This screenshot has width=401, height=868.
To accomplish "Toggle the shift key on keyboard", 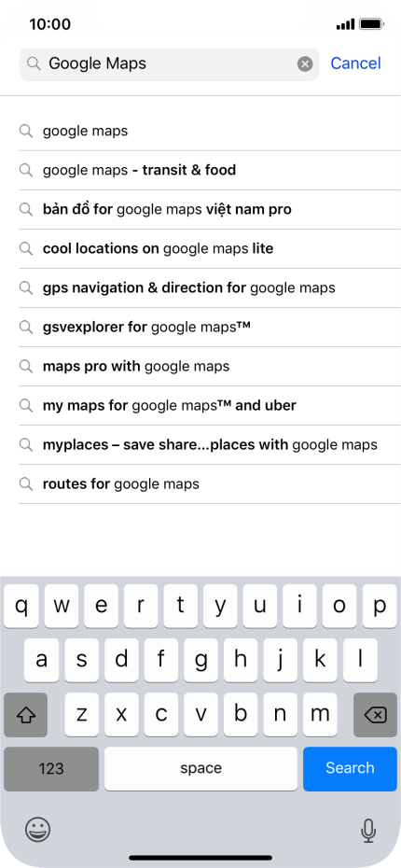I will (25, 715).
